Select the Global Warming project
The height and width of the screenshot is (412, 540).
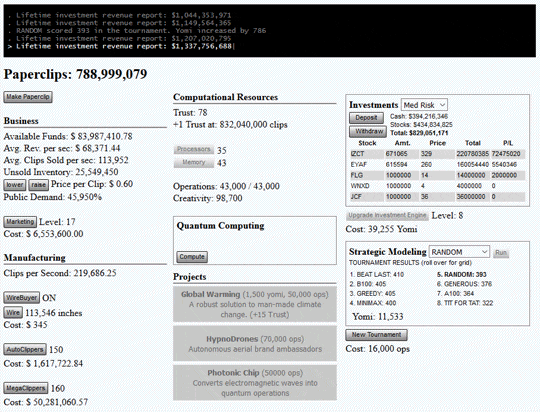point(255,304)
